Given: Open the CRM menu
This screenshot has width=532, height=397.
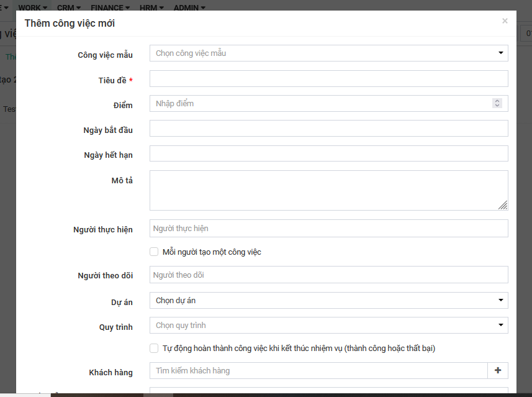Looking at the screenshot, I should coord(69,8).
